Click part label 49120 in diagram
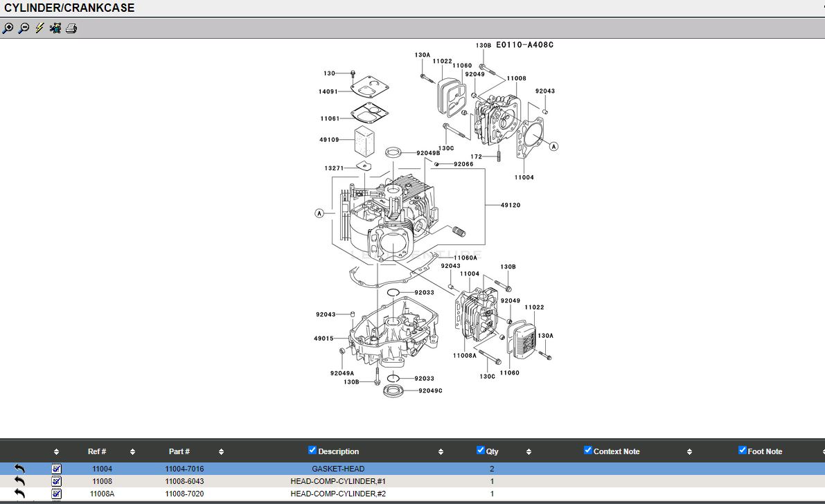Viewport: 825px width, 504px height. tap(511, 205)
